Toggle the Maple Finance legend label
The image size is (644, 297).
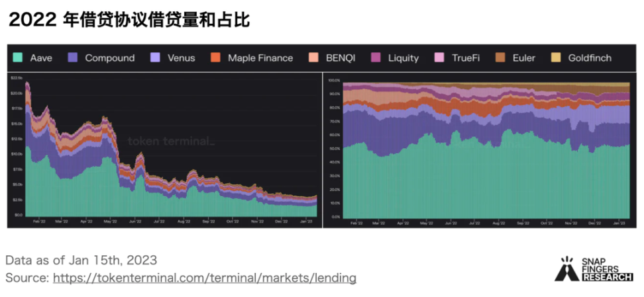[x=260, y=58]
